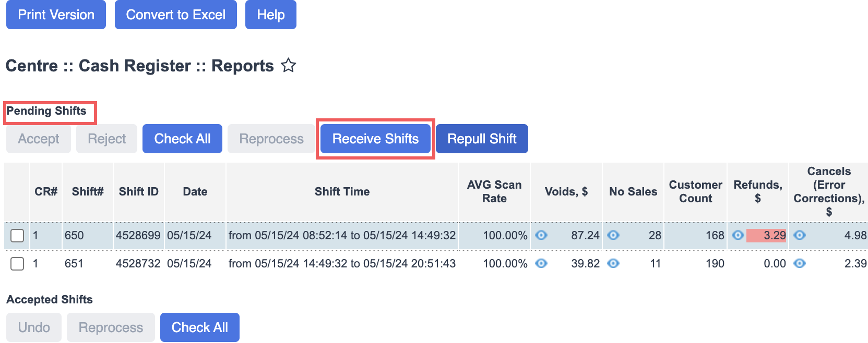Click customer count 168
Screen dimensions: 868x343
click(x=715, y=235)
